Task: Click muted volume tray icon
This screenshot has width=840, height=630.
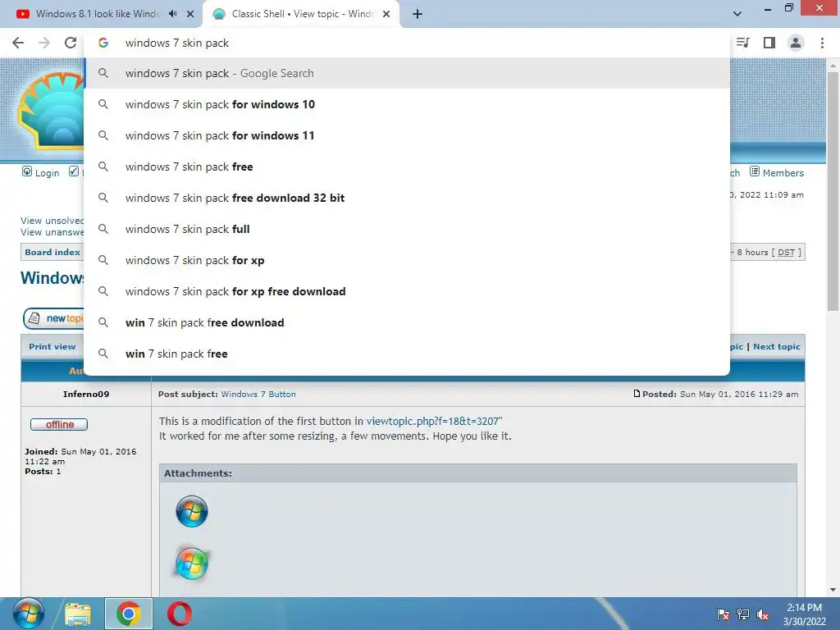Action: 763,614
